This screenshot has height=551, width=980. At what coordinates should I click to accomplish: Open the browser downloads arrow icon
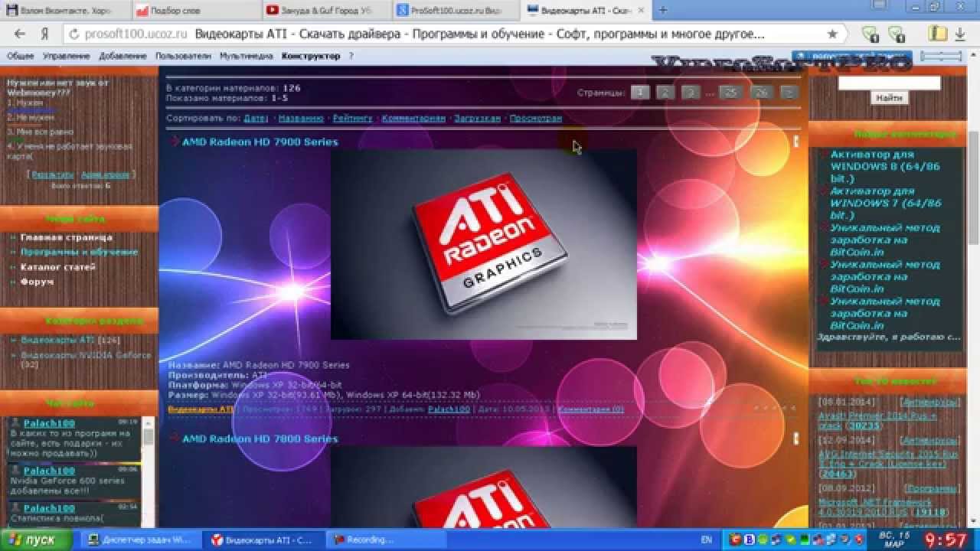point(960,34)
